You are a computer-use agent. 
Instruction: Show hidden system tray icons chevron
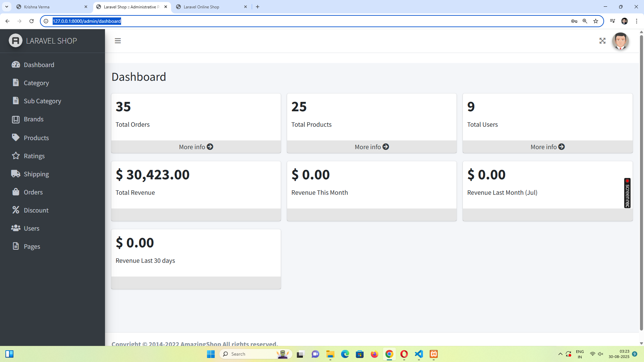point(560,354)
